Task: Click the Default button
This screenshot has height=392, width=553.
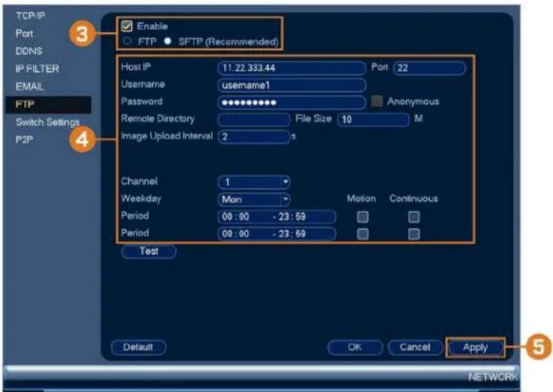Action: [x=138, y=347]
